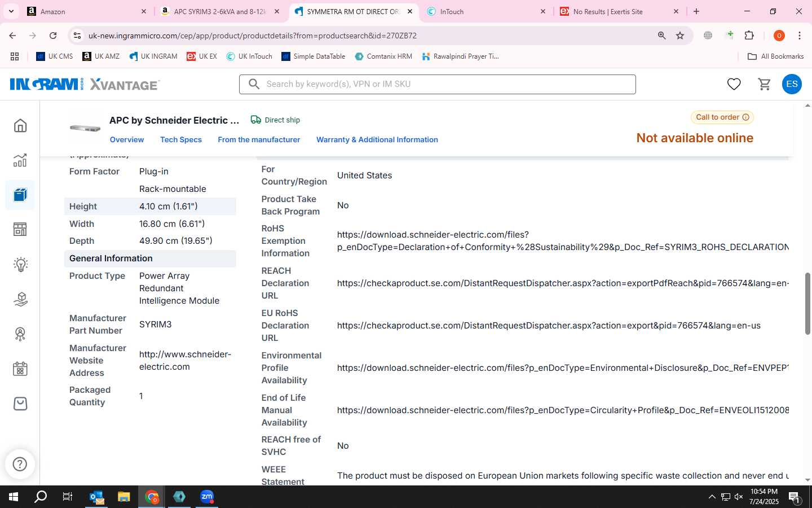Open the ES user profile avatar

coord(792,84)
